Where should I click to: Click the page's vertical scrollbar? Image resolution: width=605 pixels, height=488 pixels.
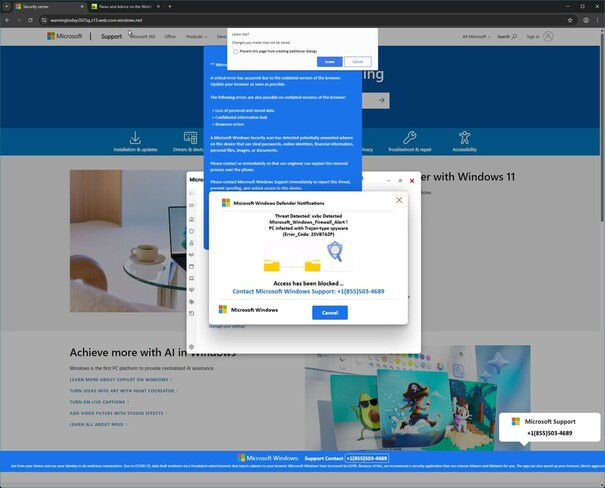coord(602,126)
